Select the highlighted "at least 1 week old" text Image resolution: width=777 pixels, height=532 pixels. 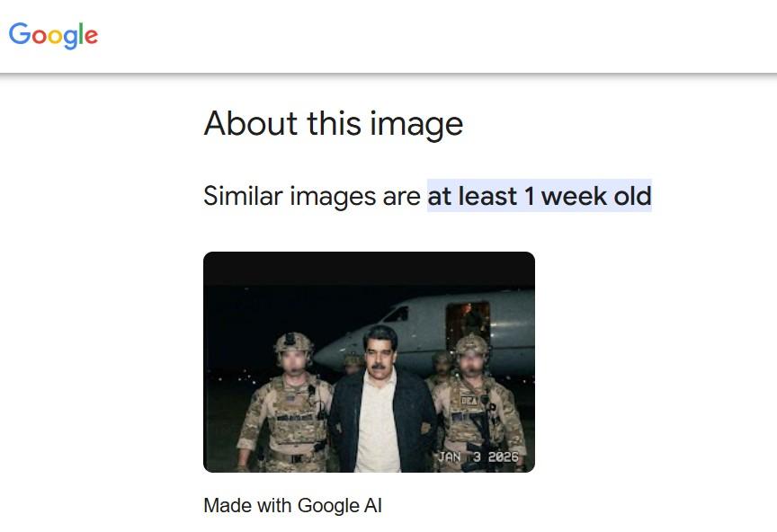539,195
